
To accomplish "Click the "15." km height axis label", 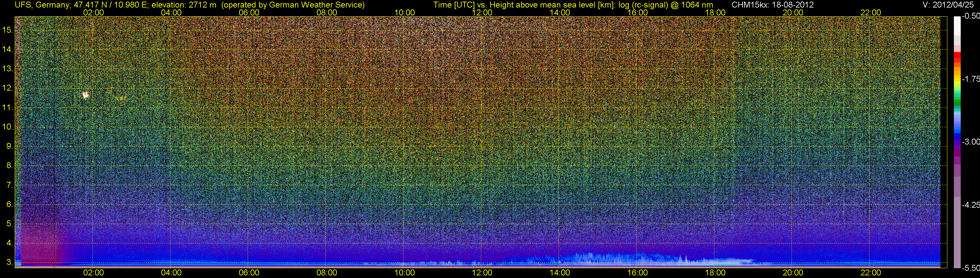I will click(8, 30).
